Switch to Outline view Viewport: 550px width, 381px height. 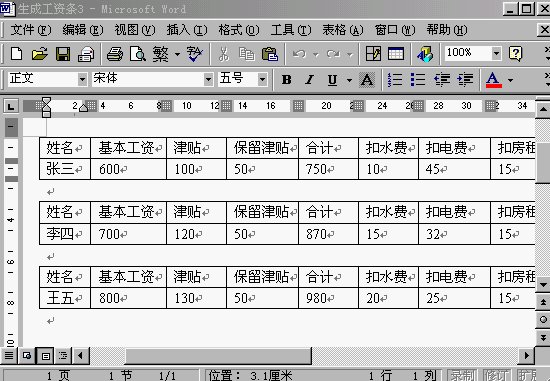coord(63,356)
